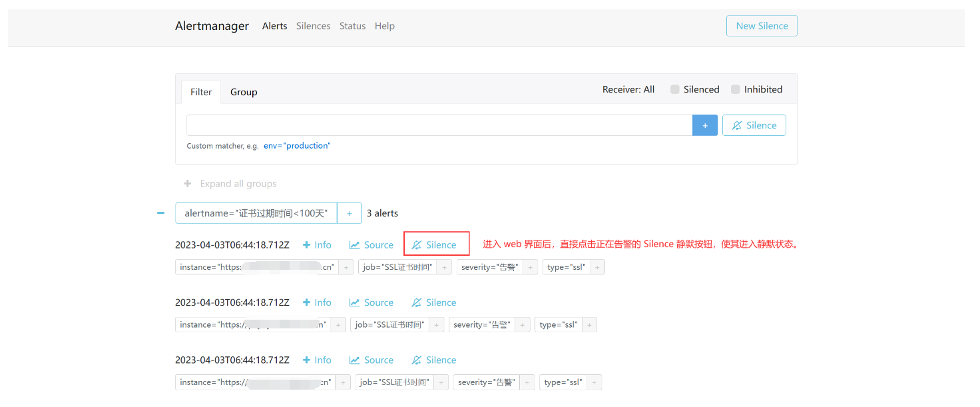Silence the second alert
This screenshot has width=980, height=407.
434,302
